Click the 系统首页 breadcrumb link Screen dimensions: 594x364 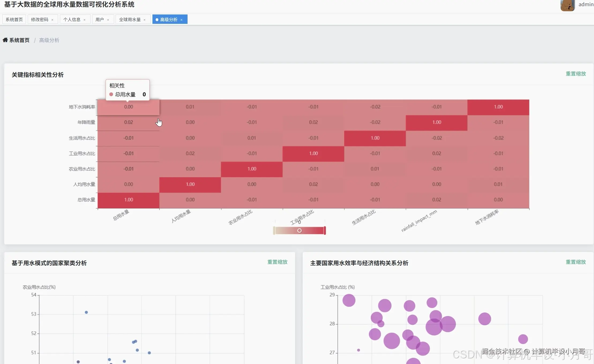[x=19, y=40]
